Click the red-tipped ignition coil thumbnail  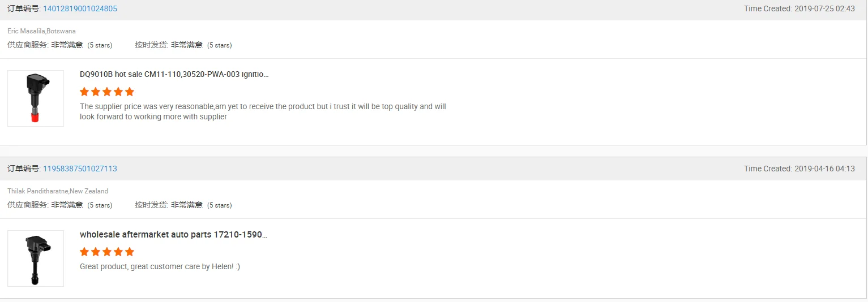(x=36, y=98)
